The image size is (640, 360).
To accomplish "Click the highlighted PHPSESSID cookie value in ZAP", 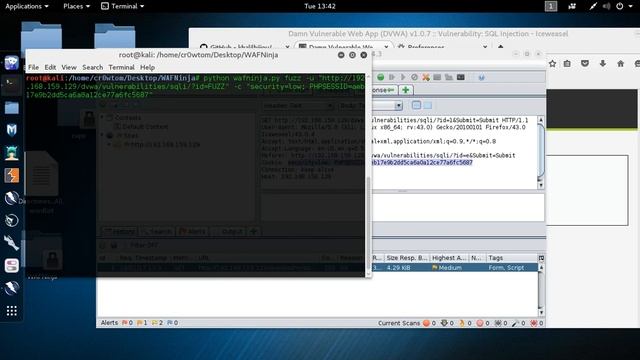I will click(422, 162).
